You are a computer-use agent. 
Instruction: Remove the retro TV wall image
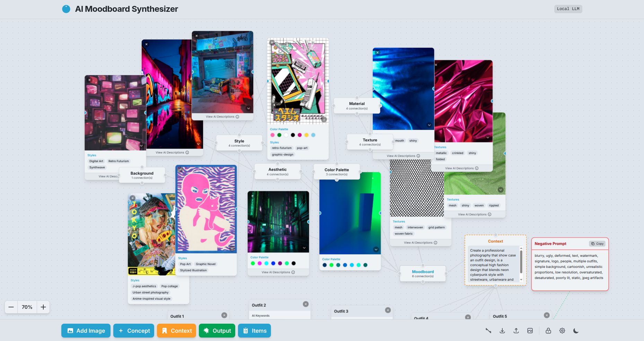tap(89, 80)
